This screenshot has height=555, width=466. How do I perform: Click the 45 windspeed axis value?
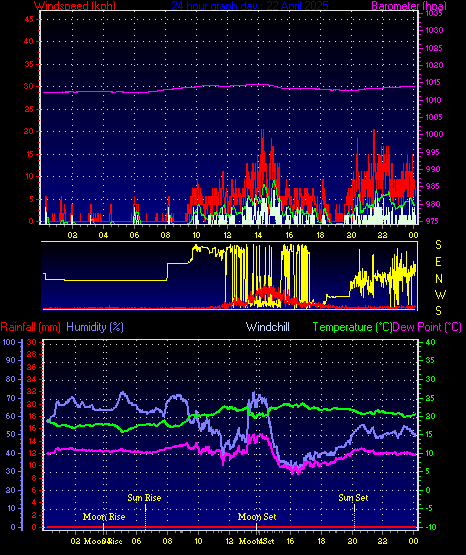28,19
